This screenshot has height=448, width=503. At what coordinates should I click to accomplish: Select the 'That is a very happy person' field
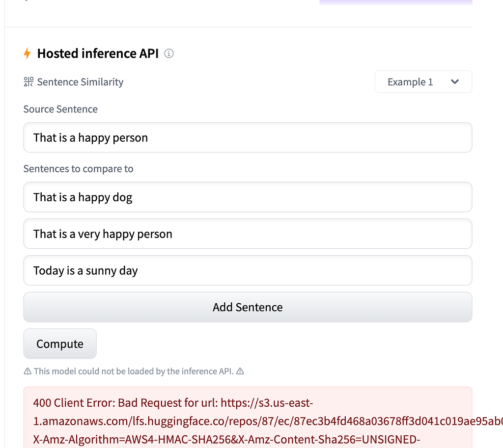pyautogui.click(x=248, y=234)
